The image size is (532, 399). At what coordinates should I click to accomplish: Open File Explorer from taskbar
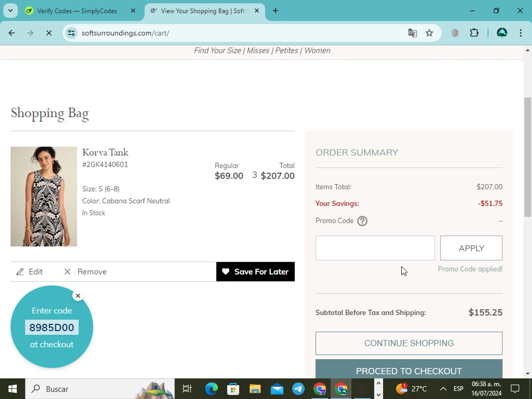[255, 389]
